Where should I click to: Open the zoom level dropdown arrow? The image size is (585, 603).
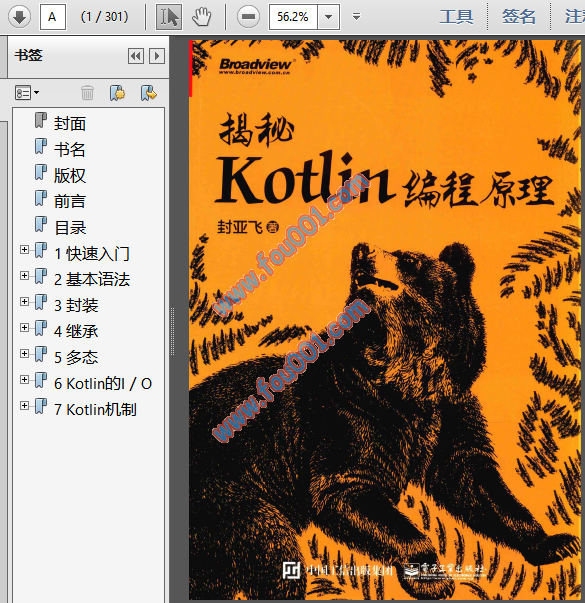(328, 17)
